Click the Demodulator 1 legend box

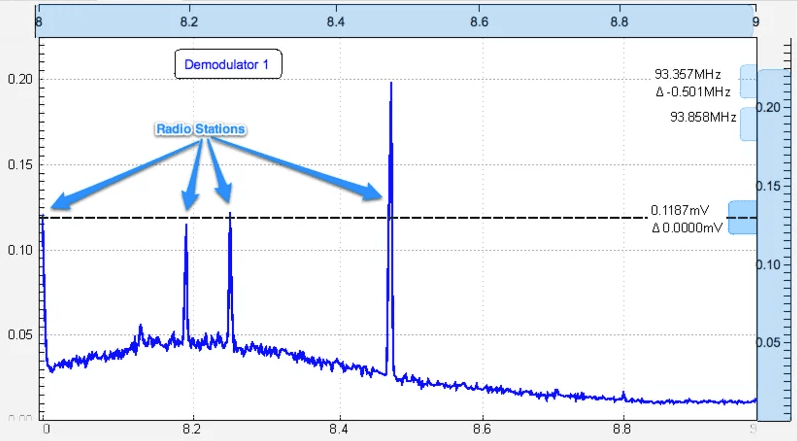[x=228, y=65]
